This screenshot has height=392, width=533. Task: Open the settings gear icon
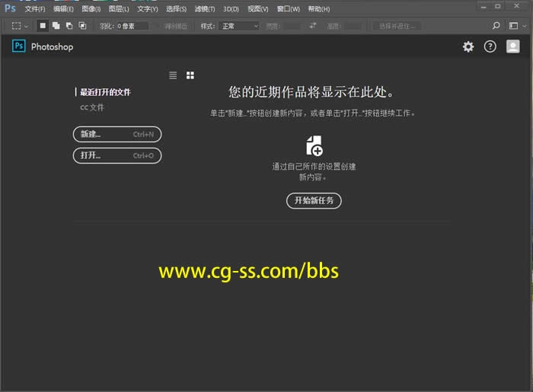click(x=468, y=46)
